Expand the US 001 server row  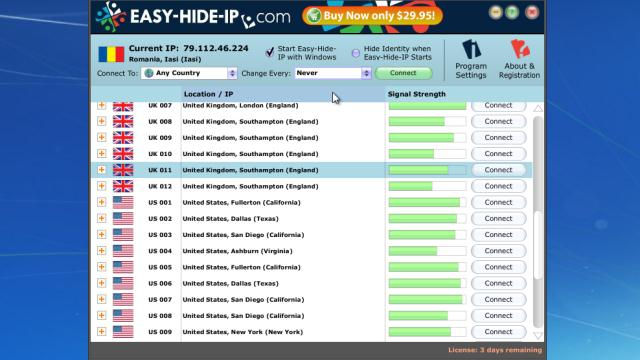click(x=102, y=202)
